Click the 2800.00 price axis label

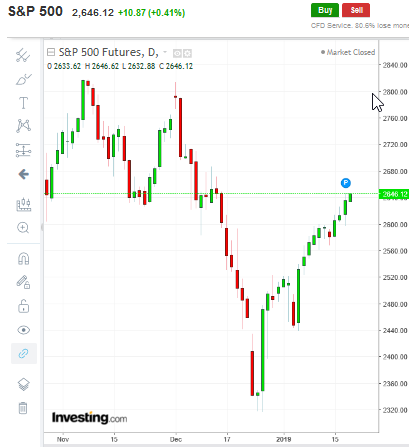(395, 92)
